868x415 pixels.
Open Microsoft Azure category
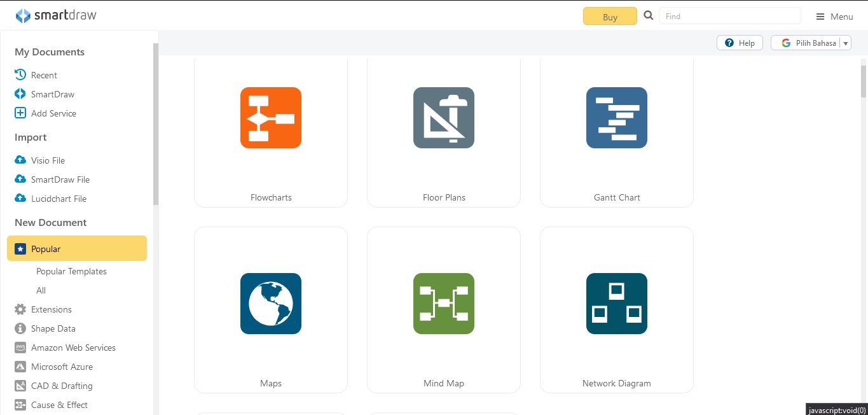(62, 367)
